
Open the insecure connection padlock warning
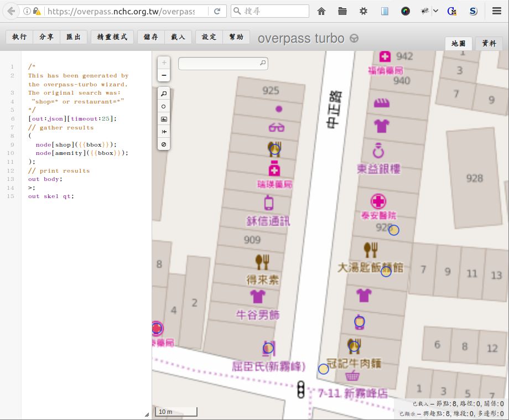click(37, 12)
